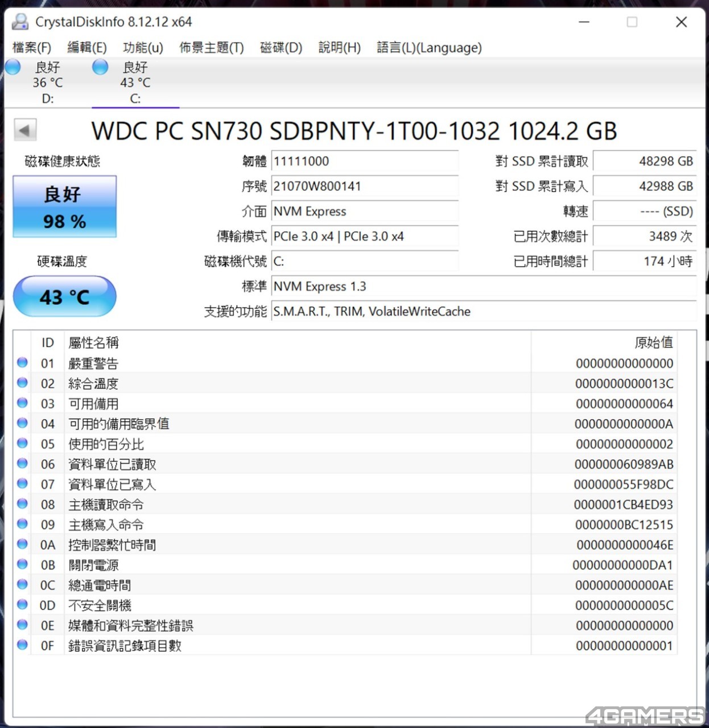Image resolution: width=709 pixels, height=728 pixels.
Task: Select the C: drive 43 °C tab
Action: (135, 83)
